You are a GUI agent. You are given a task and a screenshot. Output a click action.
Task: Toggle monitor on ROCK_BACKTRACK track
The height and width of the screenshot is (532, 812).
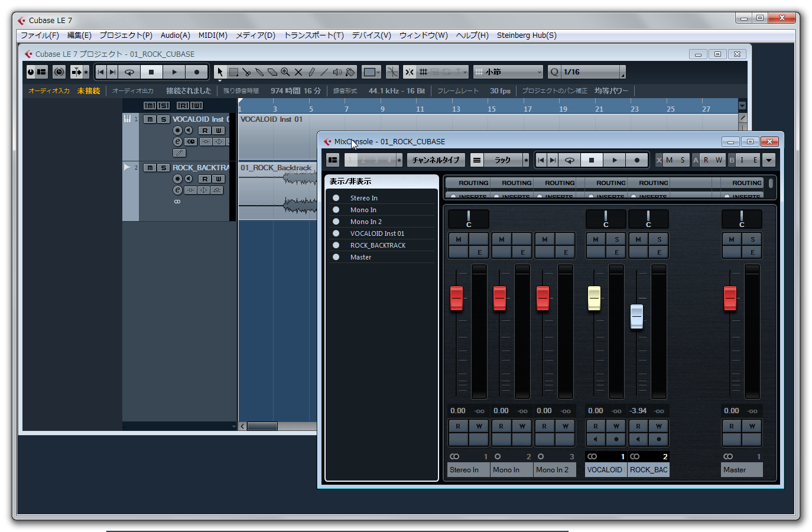(188, 179)
